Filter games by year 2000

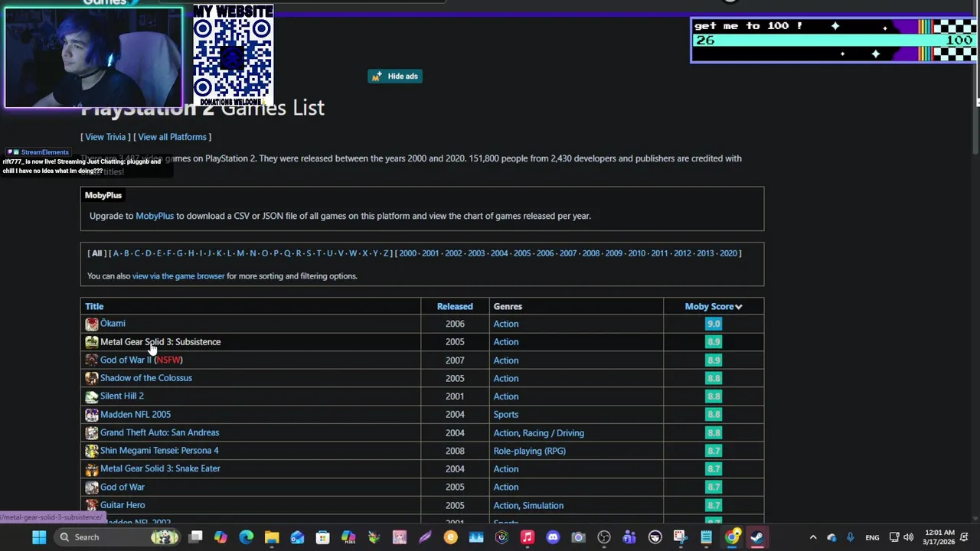pos(407,253)
